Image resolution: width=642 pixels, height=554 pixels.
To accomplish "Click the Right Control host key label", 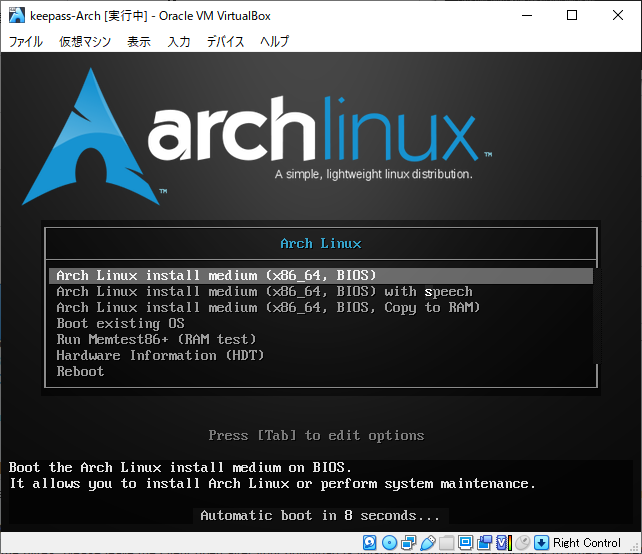I will pos(587,543).
